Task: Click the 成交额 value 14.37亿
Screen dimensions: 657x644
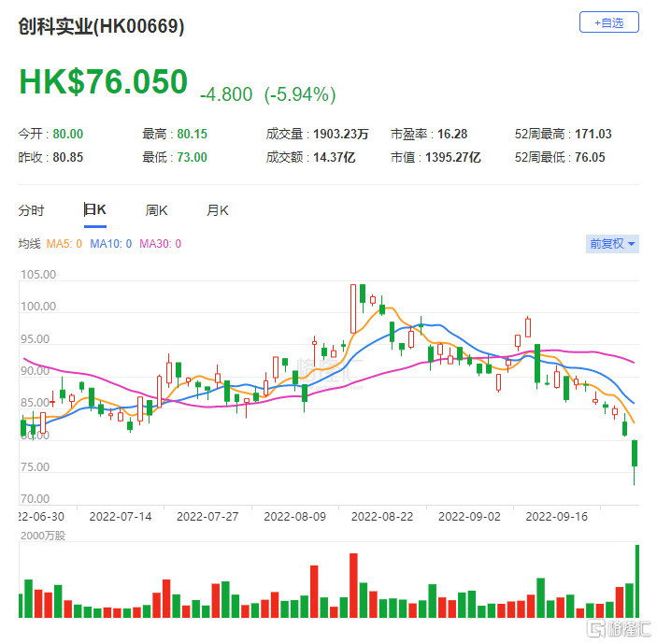Action: tap(335, 158)
